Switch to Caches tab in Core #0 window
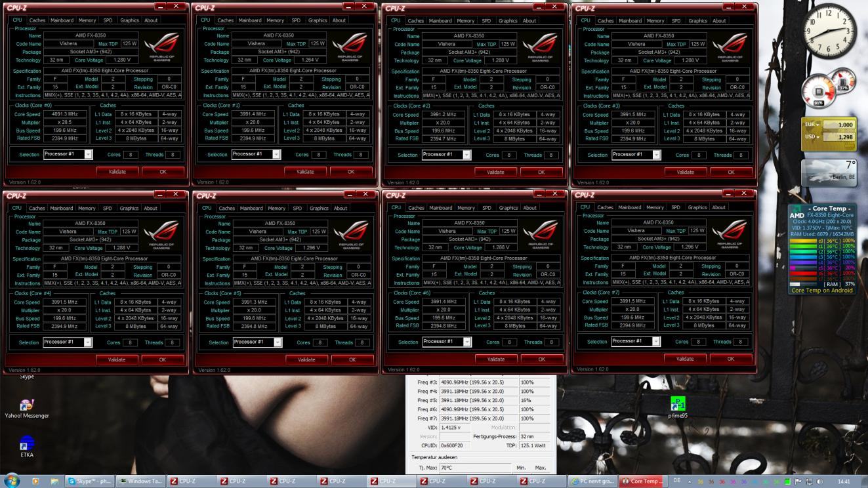 tap(37, 20)
